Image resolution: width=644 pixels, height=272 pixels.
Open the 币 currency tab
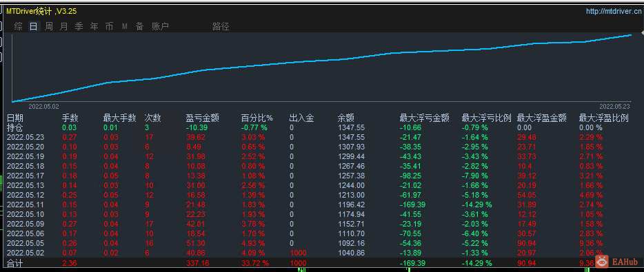tap(109, 27)
